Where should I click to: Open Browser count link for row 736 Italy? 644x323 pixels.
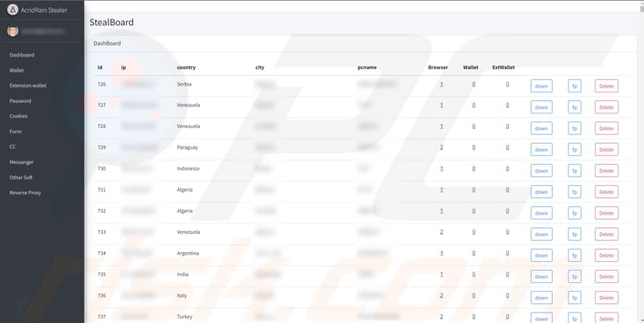[442, 295]
